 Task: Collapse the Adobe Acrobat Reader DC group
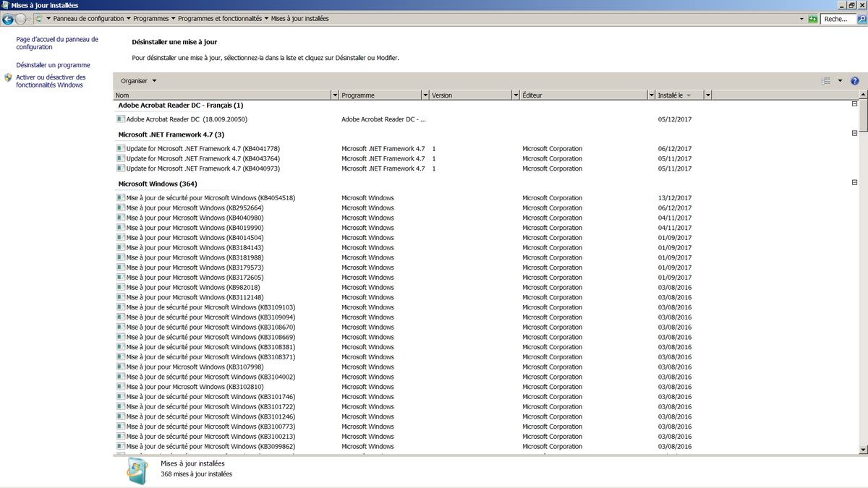[x=854, y=105]
